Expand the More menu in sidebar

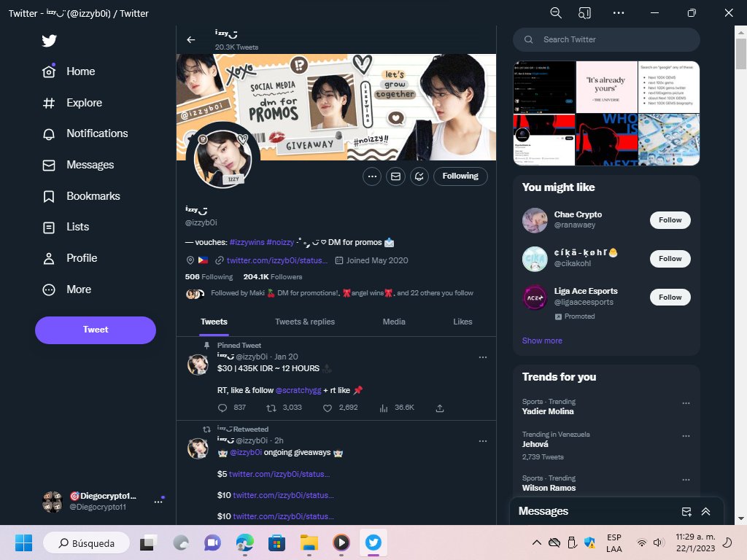pos(66,289)
